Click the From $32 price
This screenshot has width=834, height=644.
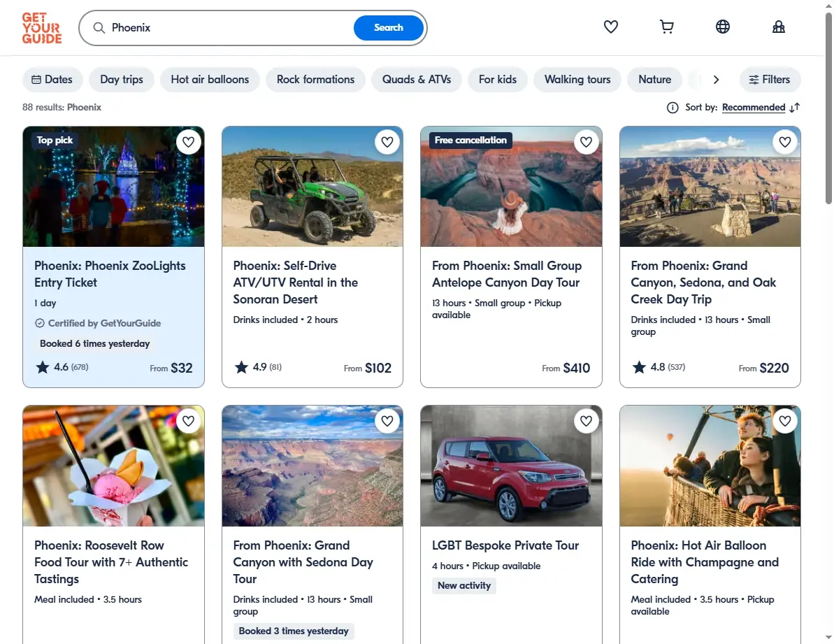pos(171,368)
